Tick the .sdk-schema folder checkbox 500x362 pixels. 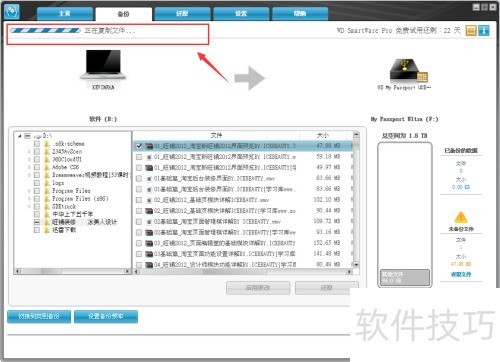tap(37, 144)
